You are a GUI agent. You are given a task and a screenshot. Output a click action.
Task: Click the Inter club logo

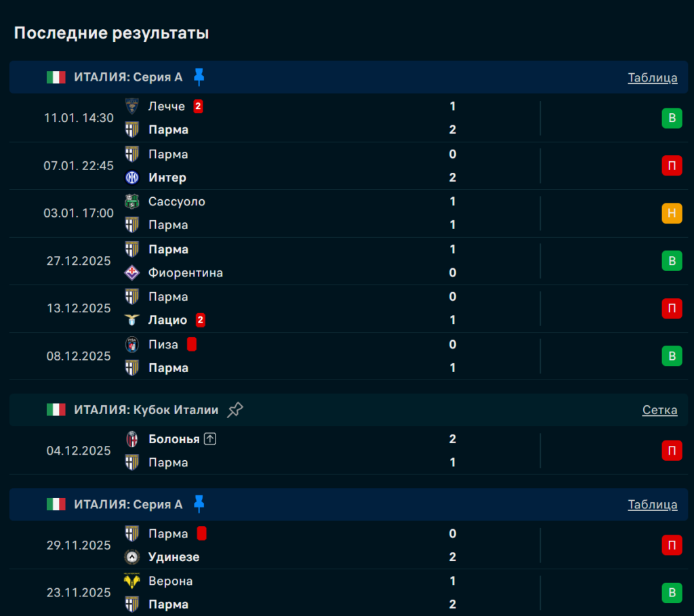point(131,178)
